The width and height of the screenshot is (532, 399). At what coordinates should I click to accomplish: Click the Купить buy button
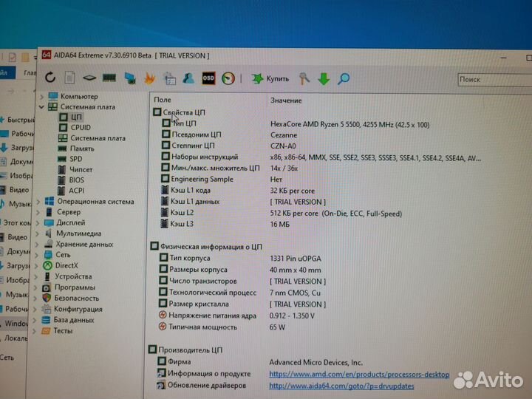click(270, 79)
